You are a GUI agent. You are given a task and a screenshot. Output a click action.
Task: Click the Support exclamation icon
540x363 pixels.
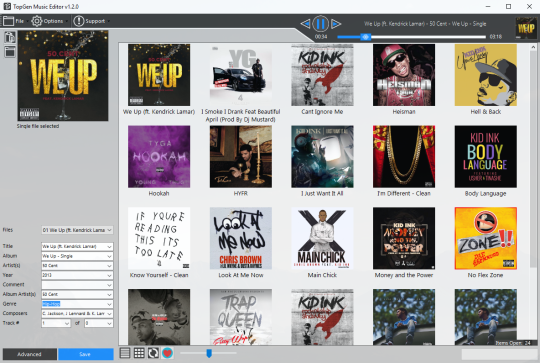[x=79, y=21]
